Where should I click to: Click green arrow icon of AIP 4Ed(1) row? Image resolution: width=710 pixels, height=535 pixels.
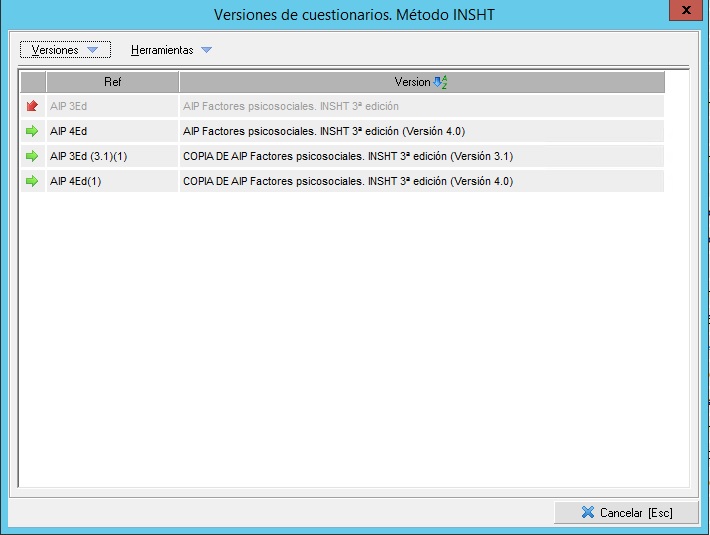point(32,181)
